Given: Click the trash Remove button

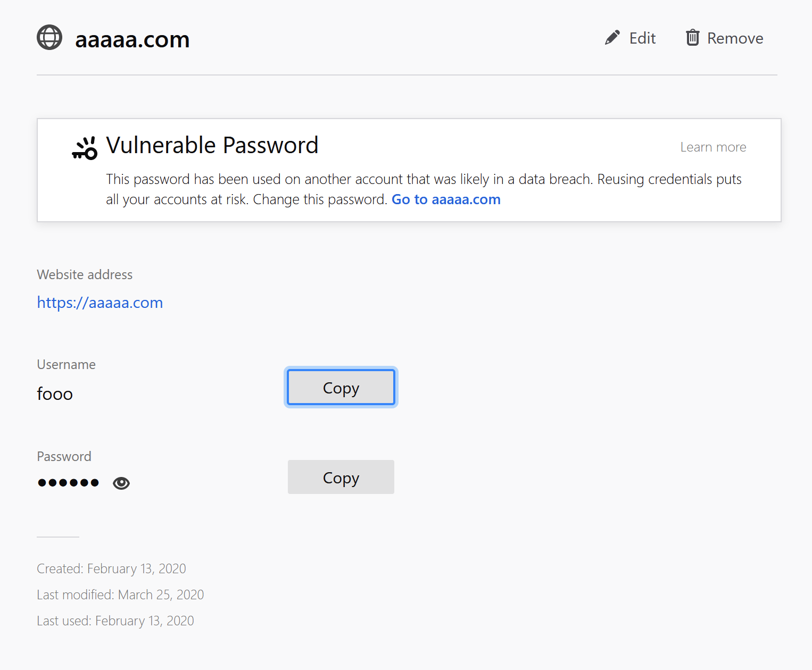Looking at the screenshot, I should (x=724, y=38).
